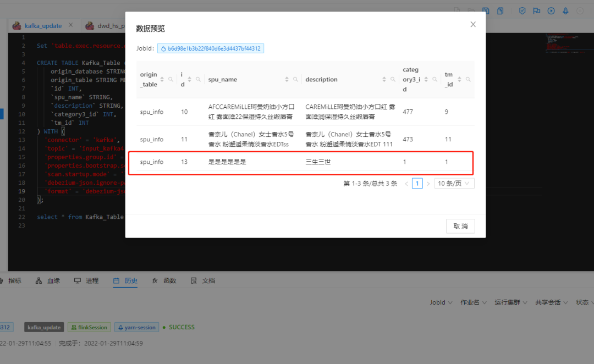Go to next page arrow
Viewport: 594px width, 364px height.
click(x=428, y=184)
